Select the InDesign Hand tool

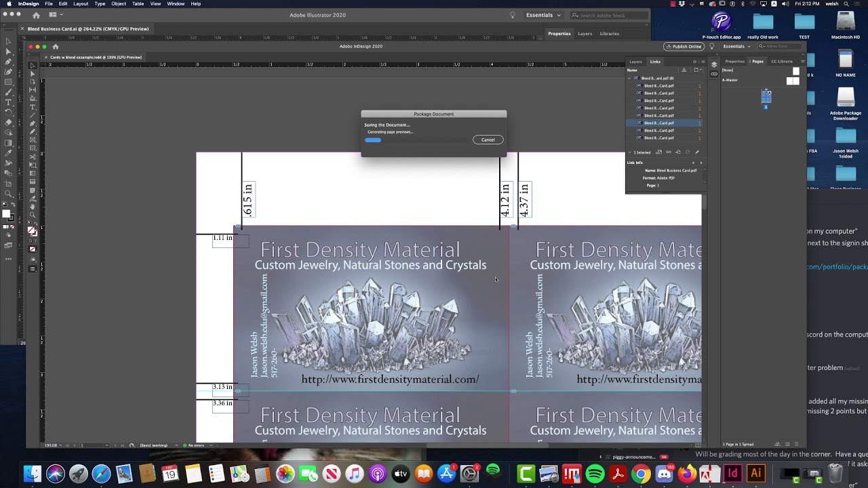coord(33,207)
